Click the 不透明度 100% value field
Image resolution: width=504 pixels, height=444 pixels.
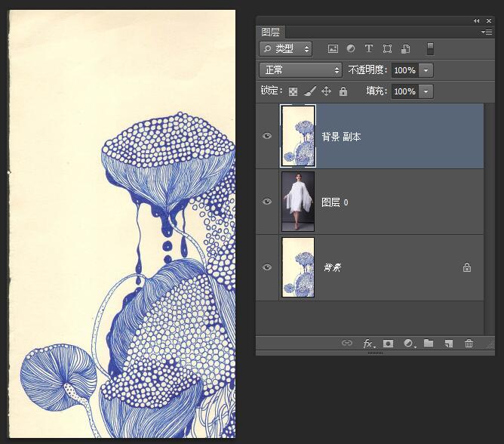[404, 70]
